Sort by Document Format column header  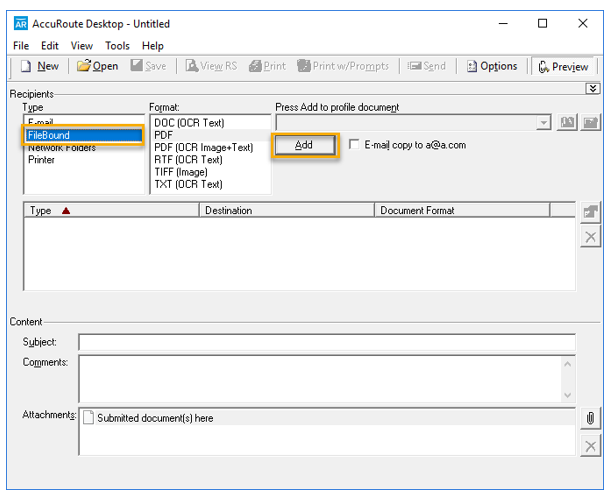click(462, 210)
